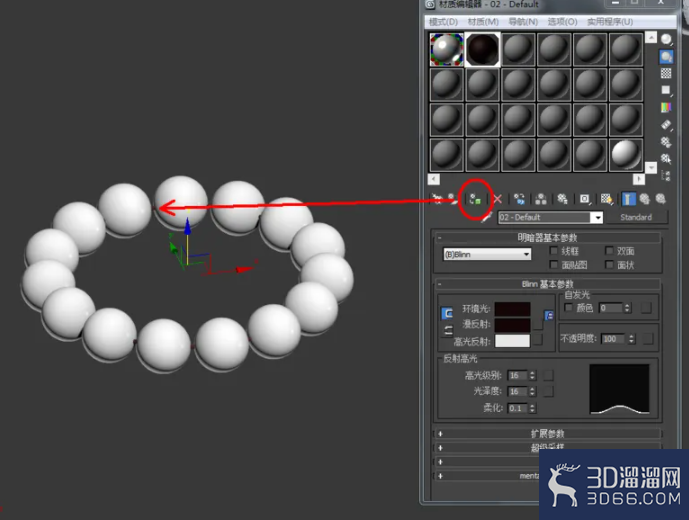Viewport: 689px width, 520px height.
Task: Open material editor Options icon
Action: click(666, 142)
